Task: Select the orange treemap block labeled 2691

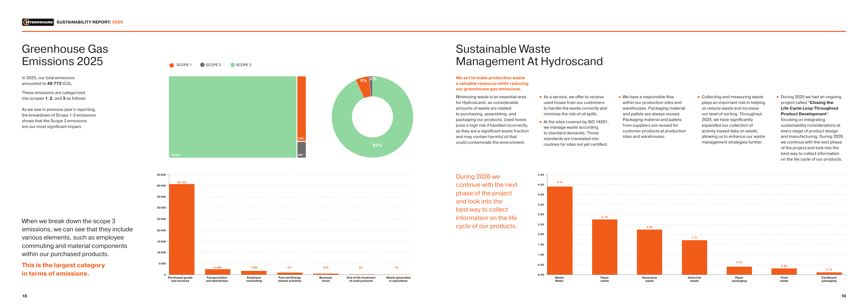Action: (302, 109)
